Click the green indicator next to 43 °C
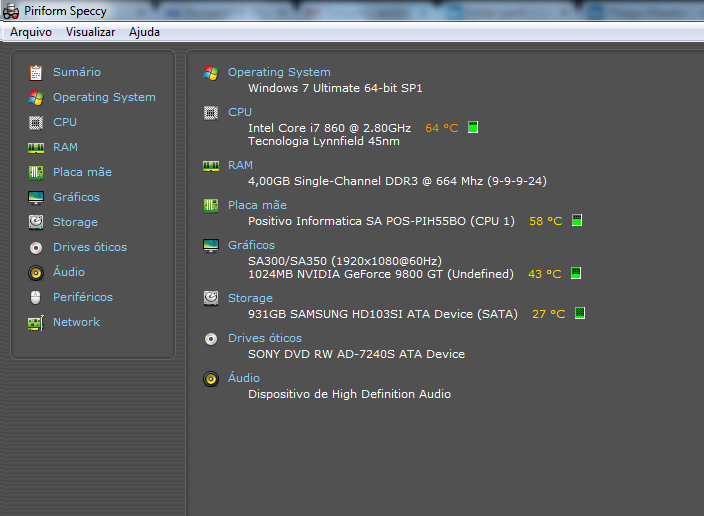The image size is (704, 516). tap(576, 273)
